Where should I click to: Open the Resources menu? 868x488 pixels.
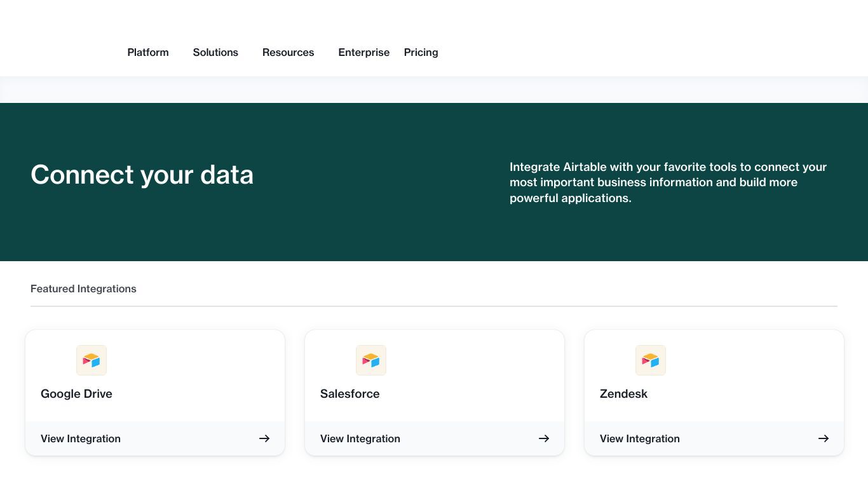click(x=288, y=52)
